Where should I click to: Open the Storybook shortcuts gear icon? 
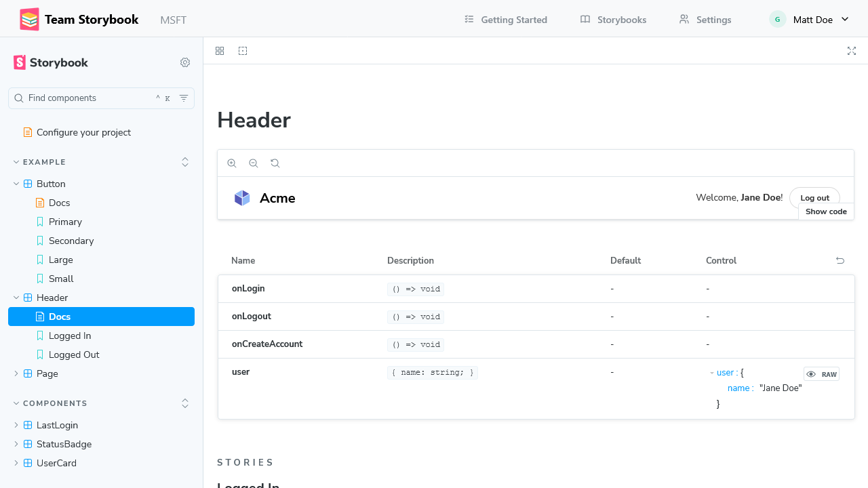pos(185,62)
